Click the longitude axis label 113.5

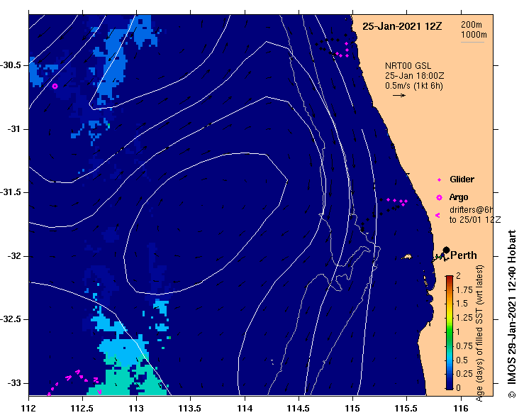coord(190,409)
